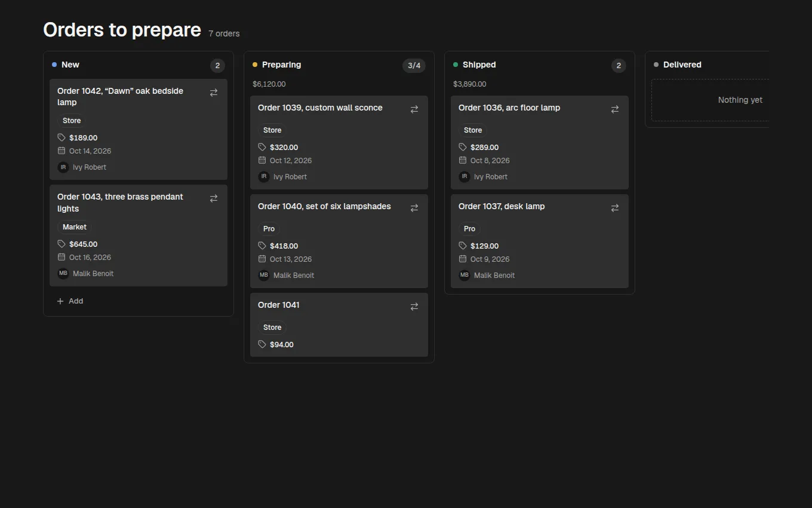
Task: Open Order 1039, custom wall sconce title
Action: pos(320,108)
